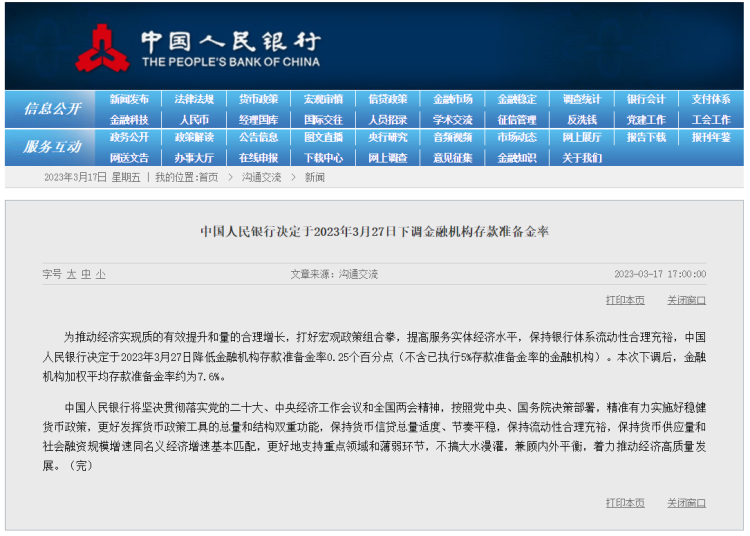Open the 图文直播 live broadcast item
This screenshot has height=536, width=750.
coord(323,137)
